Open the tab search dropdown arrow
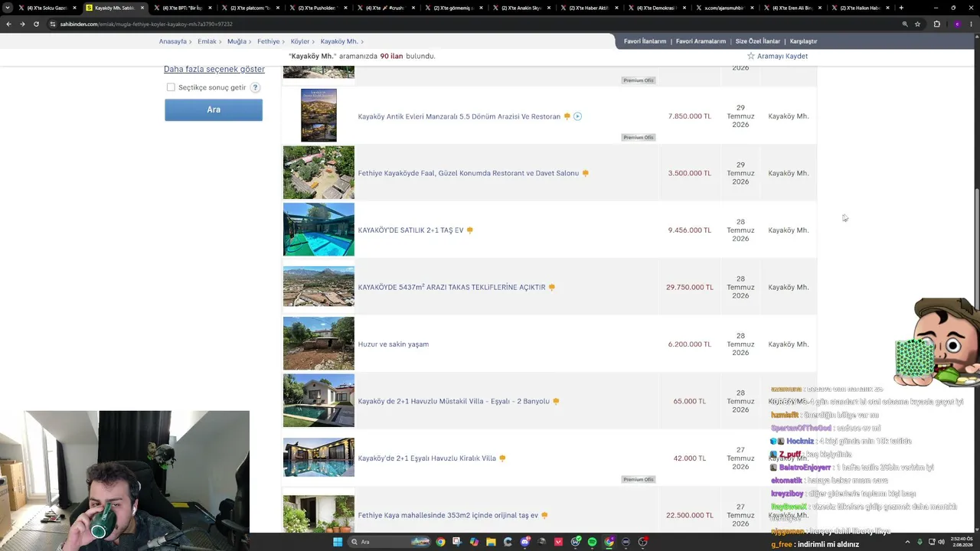This screenshot has width=980, height=551. 8,8
